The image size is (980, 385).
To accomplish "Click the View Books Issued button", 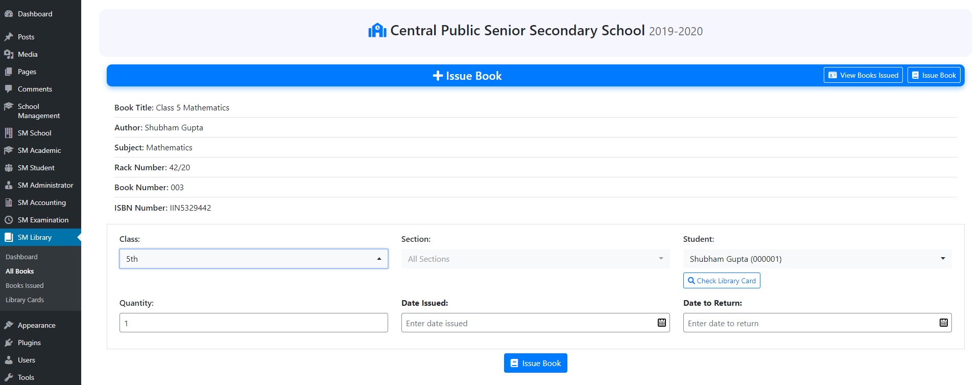I will tap(863, 75).
